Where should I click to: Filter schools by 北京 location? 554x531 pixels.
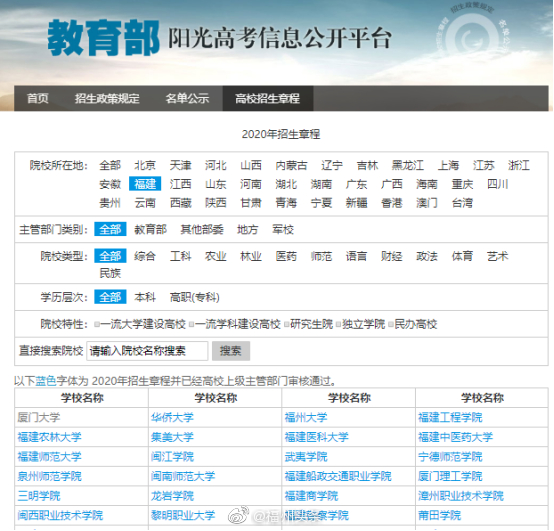tap(145, 165)
